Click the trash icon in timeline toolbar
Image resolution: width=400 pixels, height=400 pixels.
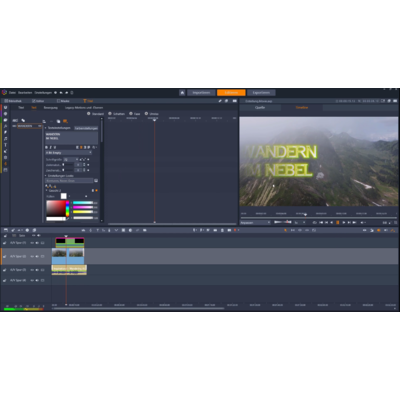[x=222, y=230]
